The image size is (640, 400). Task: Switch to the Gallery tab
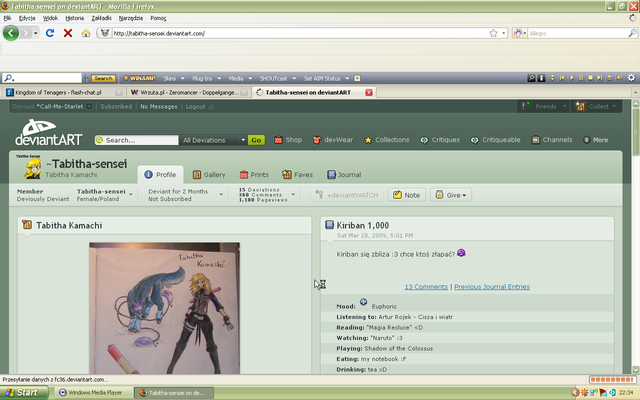[209, 174]
